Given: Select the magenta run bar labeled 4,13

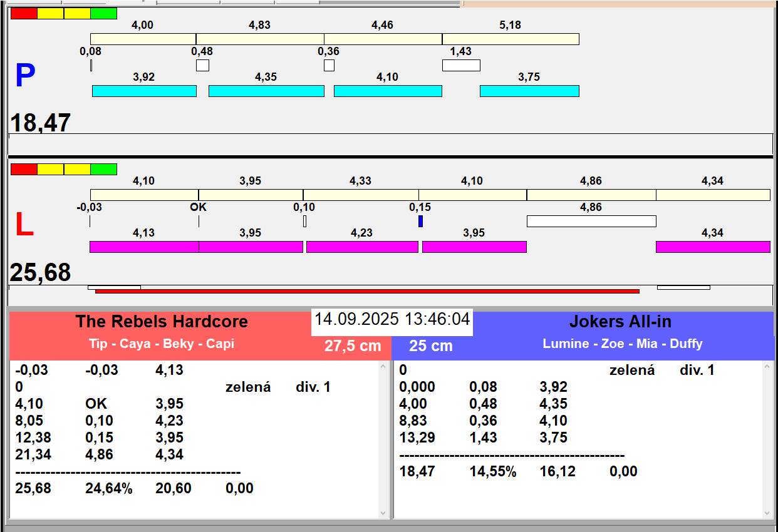Looking at the screenshot, I should (x=144, y=247).
